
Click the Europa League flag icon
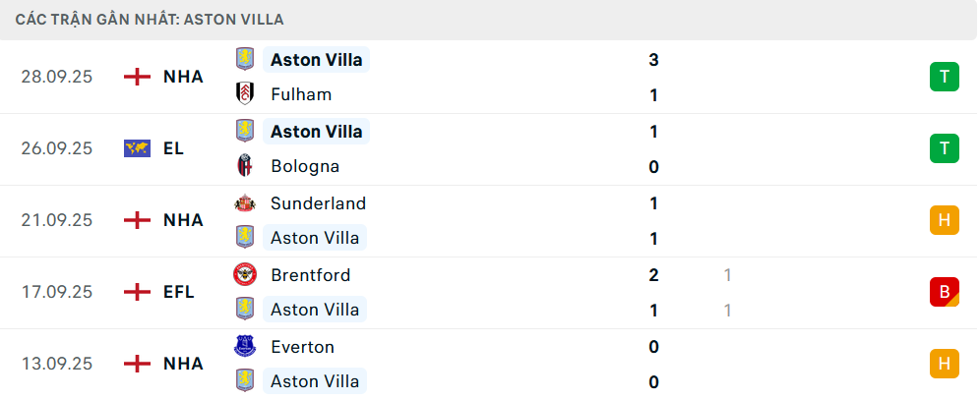[x=137, y=148]
